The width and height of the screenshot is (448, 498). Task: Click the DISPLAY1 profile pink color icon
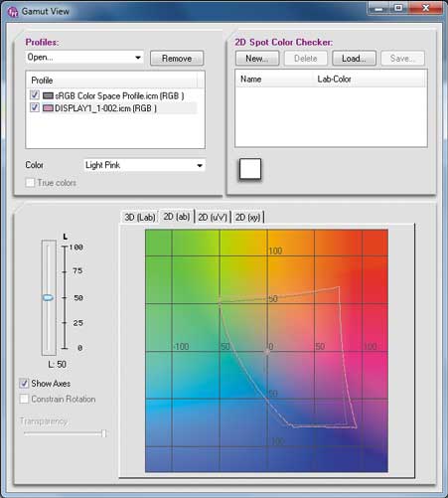[x=48, y=108]
